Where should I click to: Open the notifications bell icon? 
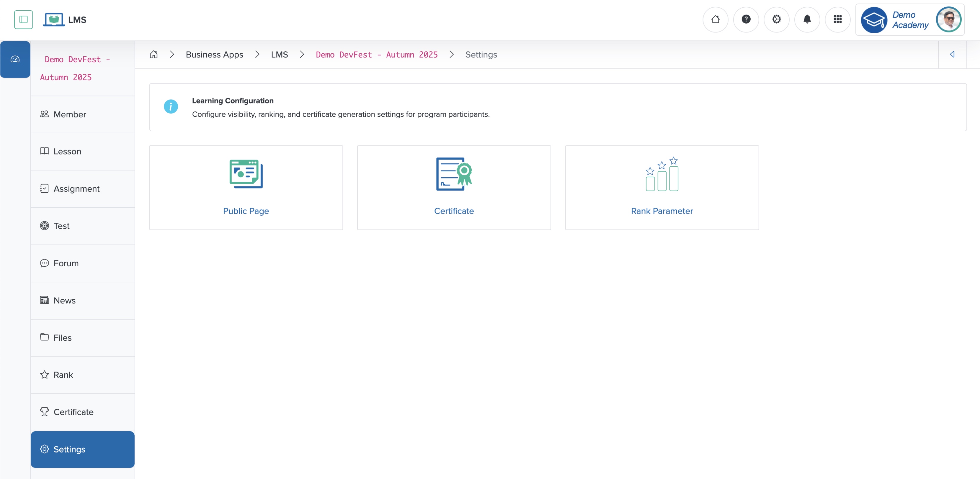tap(807, 19)
